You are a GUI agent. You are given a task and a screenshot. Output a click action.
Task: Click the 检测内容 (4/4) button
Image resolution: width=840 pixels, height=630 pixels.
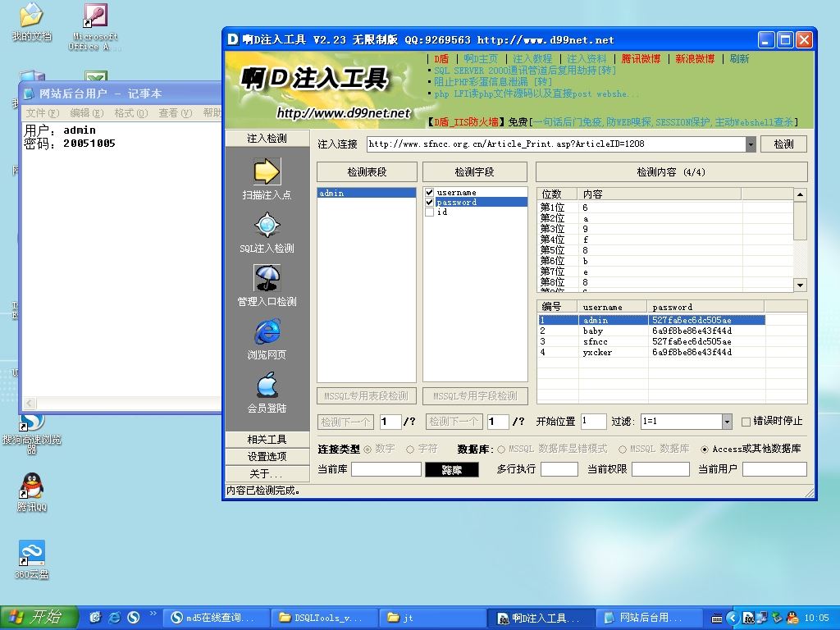tap(671, 172)
